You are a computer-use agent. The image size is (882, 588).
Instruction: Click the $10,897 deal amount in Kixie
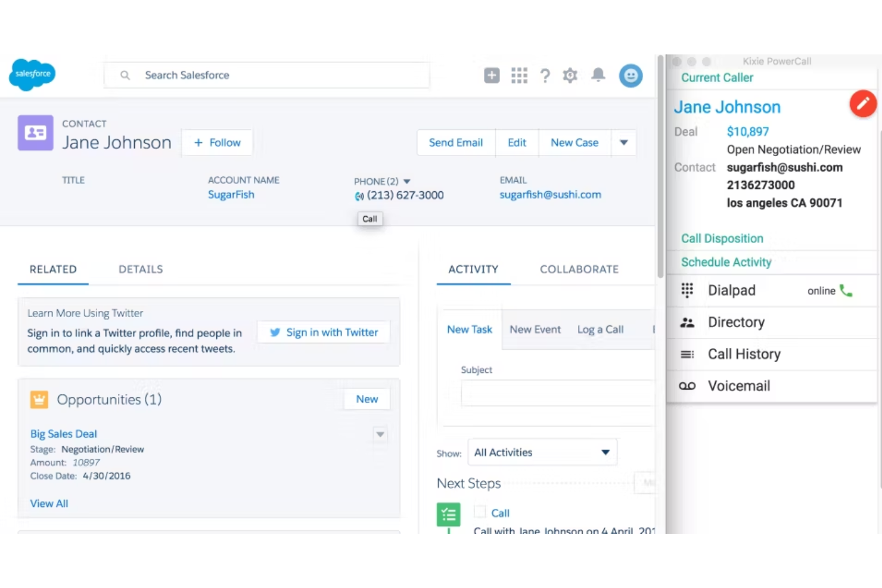click(x=748, y=132)
